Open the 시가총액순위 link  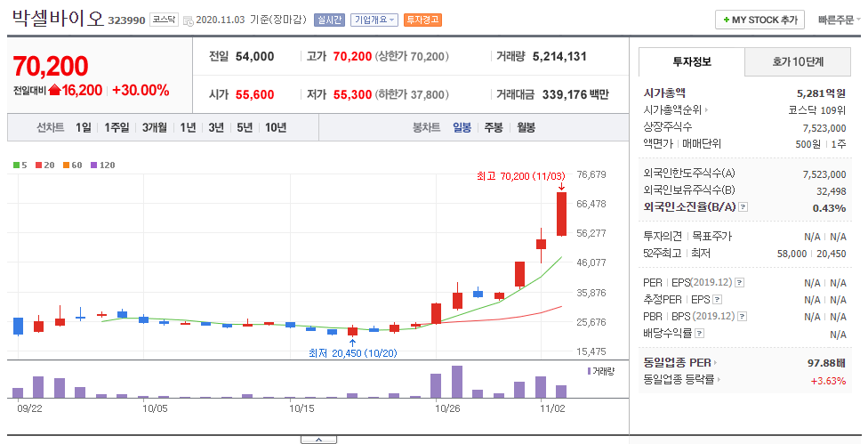675,110
